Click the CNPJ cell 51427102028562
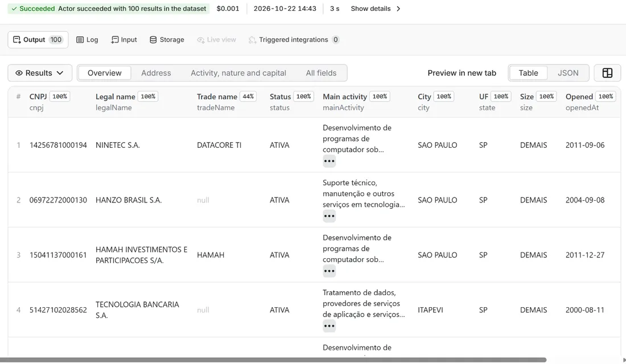This screenshot has height=364, width=626. pos(58,310)
